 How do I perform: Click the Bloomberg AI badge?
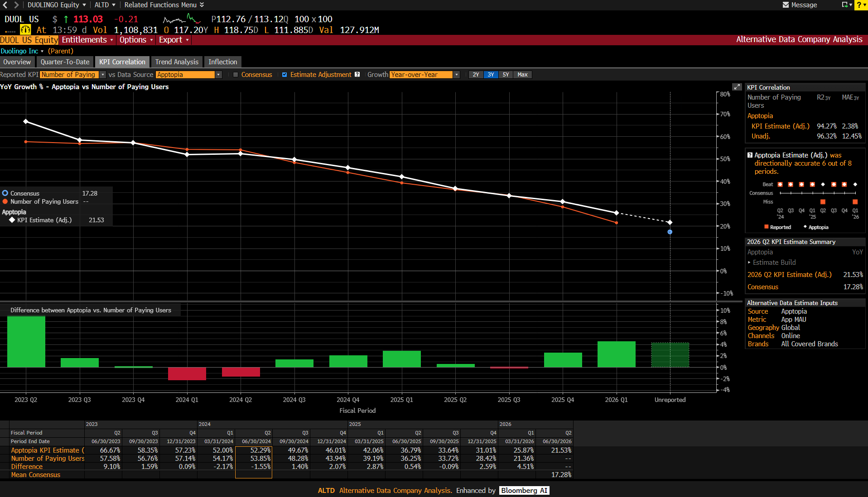[x=524, y=491]
